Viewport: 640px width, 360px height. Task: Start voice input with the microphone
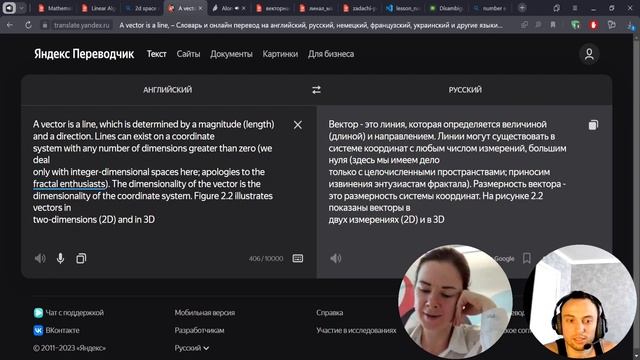[x=60, y=258]
